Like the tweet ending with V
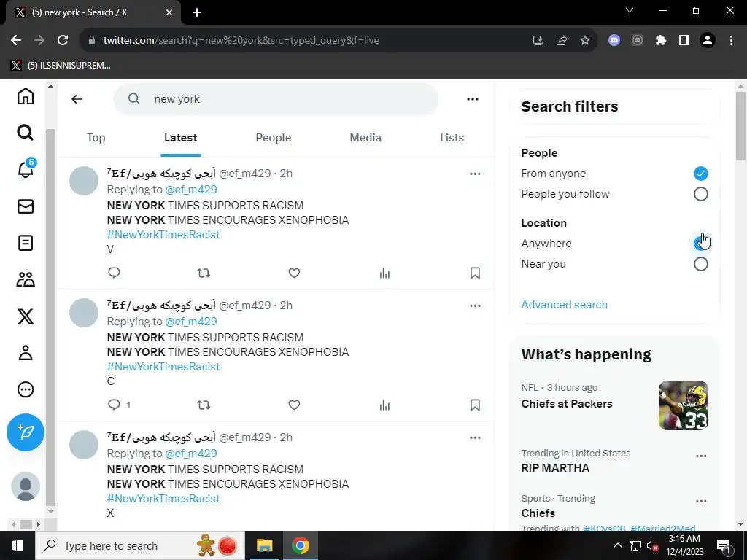This screenshot has height=560, width=747. point(294,273)
